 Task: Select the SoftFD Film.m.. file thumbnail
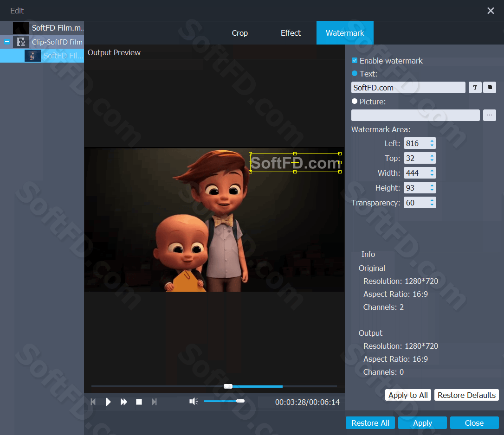[x=21, y=28]
